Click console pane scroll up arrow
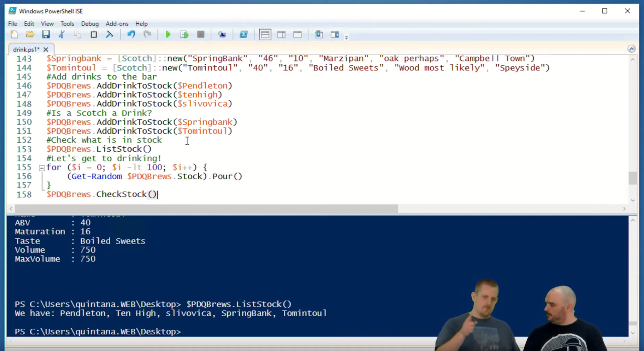 [633, 221]
